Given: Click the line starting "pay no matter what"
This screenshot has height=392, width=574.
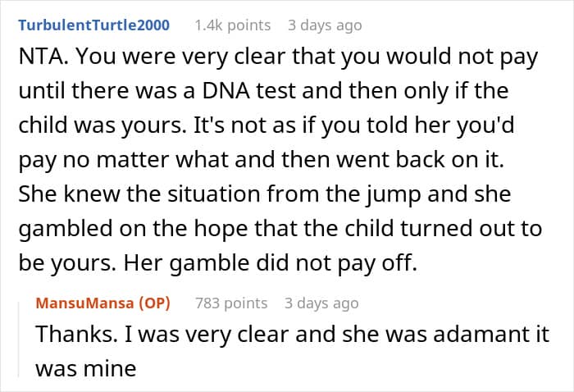Looking at the screenshot, I should (262, 160).
